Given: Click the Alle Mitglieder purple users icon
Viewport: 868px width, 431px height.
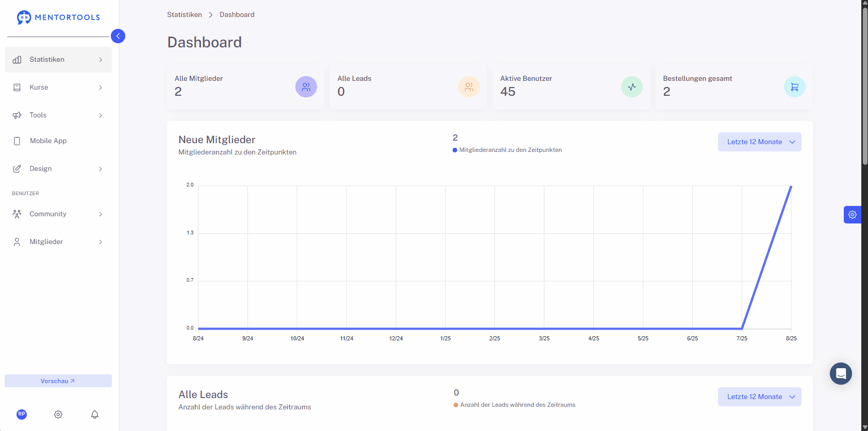Looking at the screenshot, I should point(306,87).
